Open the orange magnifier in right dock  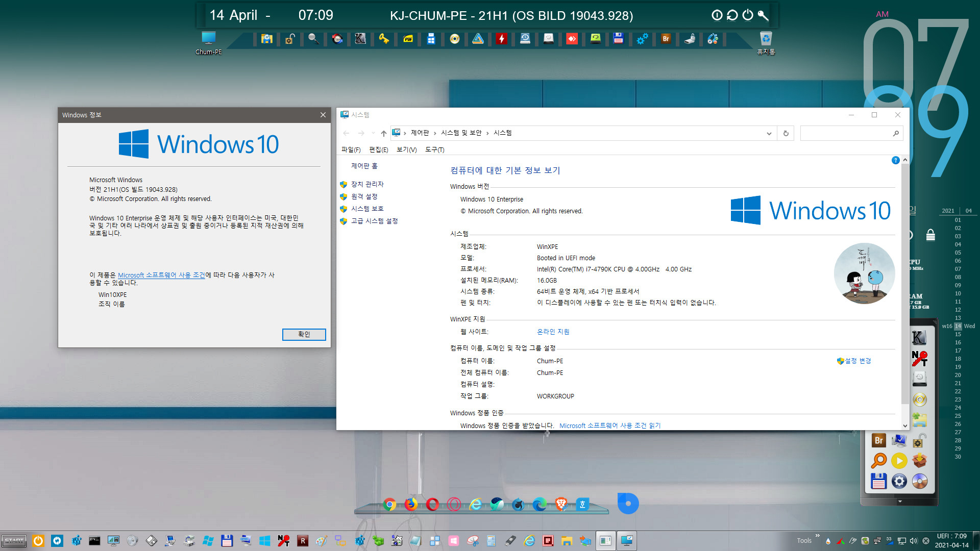pyautogui.click(x=878, y=461)
